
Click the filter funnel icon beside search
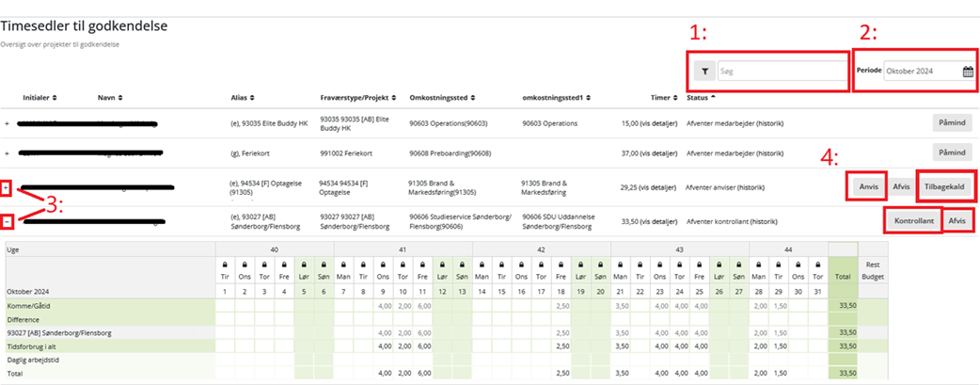click(703, 72)
